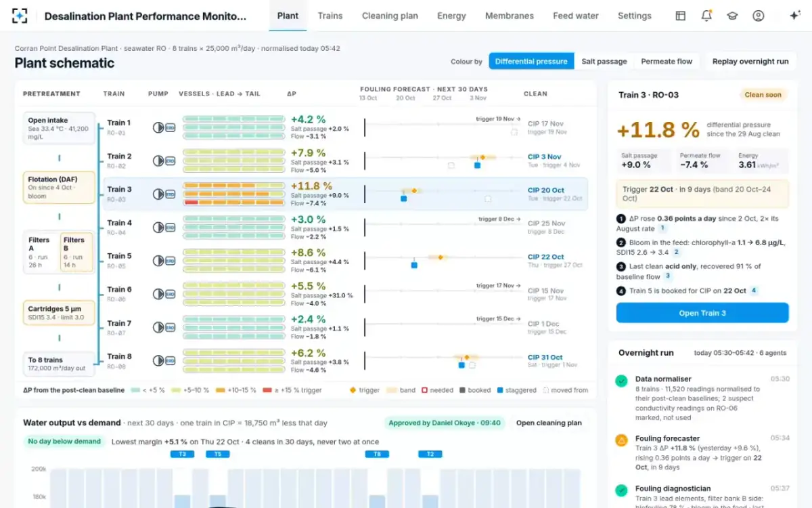Click Fouling forecaster warning status icon
Screen dimensions: 812x508
click(x=621, y=440)
